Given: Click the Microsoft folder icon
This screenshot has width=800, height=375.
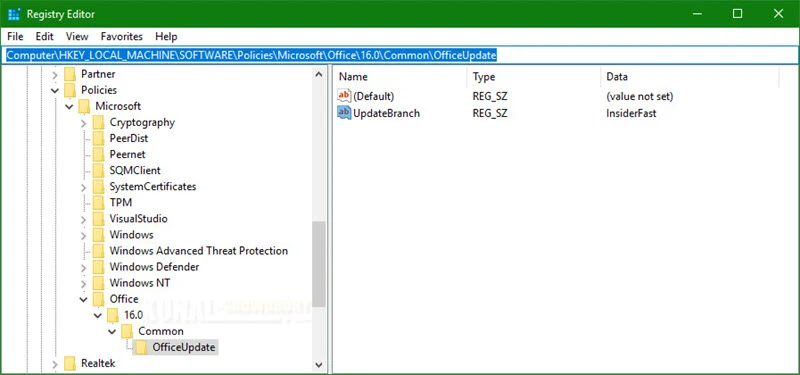Looking at the screenshot, I should pyautogui.click(x=84, y=106).
